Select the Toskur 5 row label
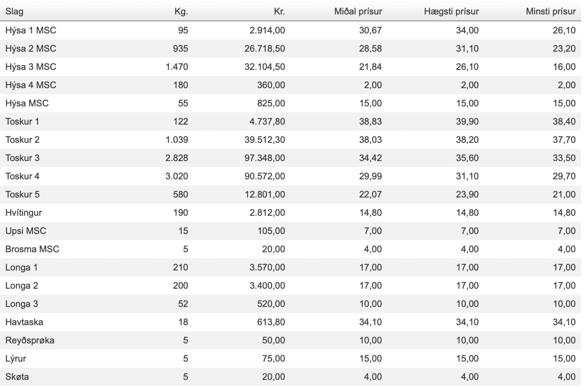The height and width of the screenshot is (392, 588). point(22,195)
